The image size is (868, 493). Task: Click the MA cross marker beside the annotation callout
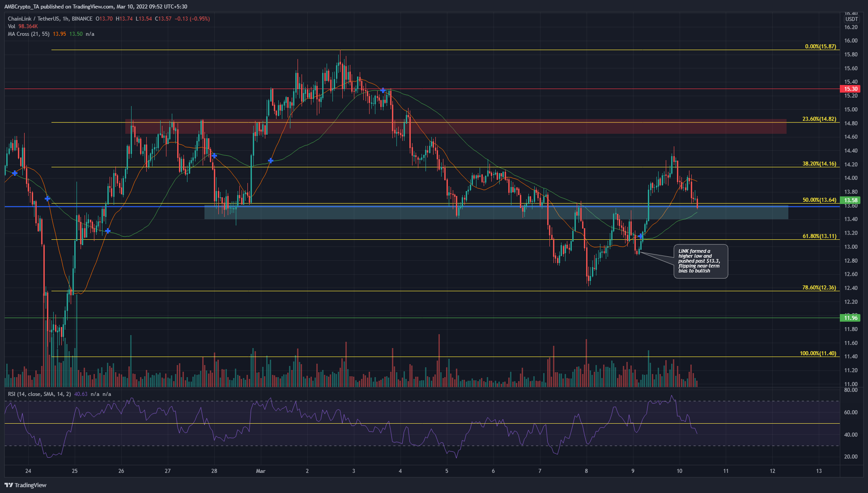tap(641, 236)
